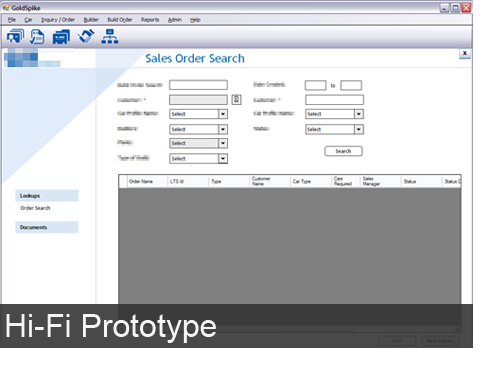Click the lookup icon beside the greyed customer field
This screenshot has height=368, width=500.
pos(236,99)
